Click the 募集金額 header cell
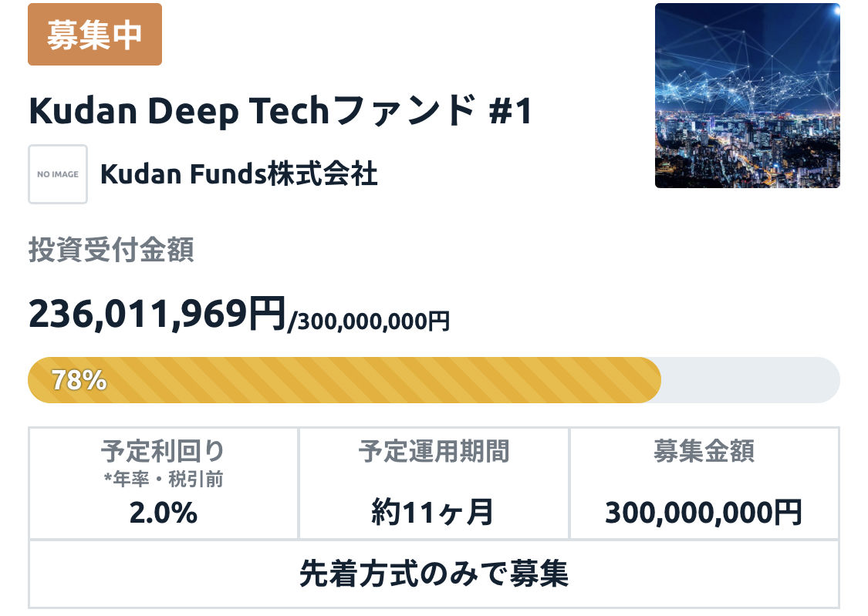 (704, 451)
